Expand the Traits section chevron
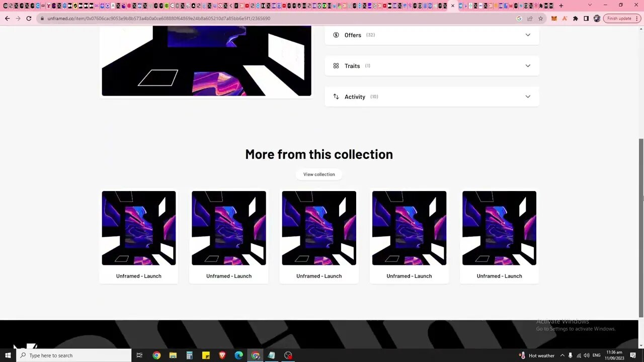The width and height of the screenshot is (644, 362). 528,66
